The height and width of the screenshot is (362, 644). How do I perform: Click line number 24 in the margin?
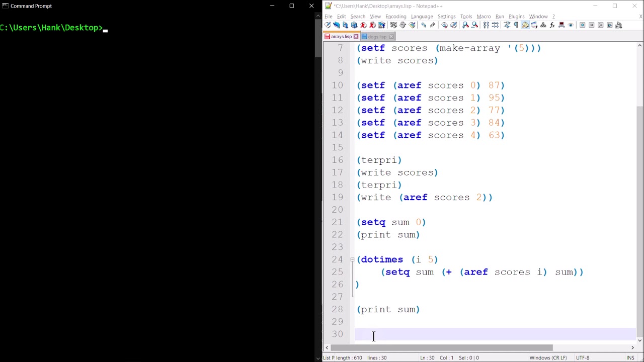click(337, 259)
